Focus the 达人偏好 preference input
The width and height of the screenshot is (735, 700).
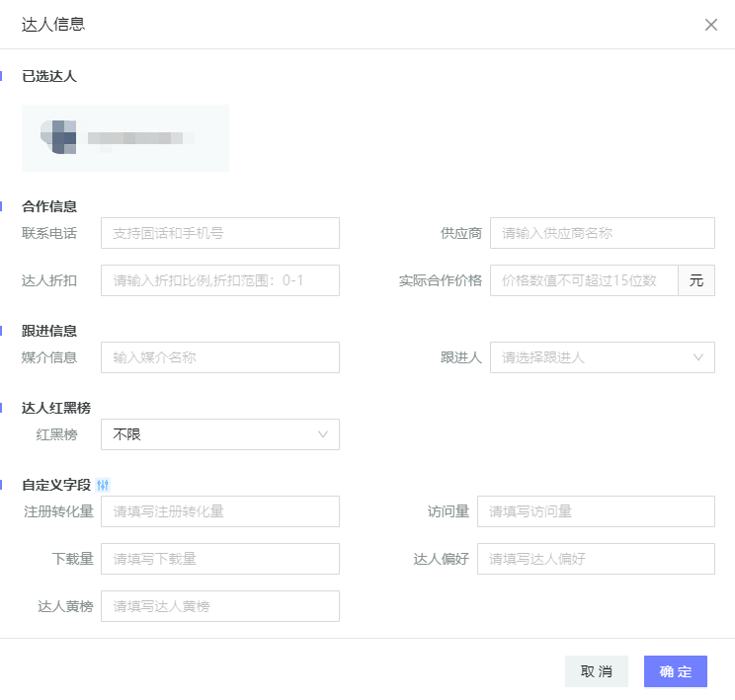coord(596,559)
